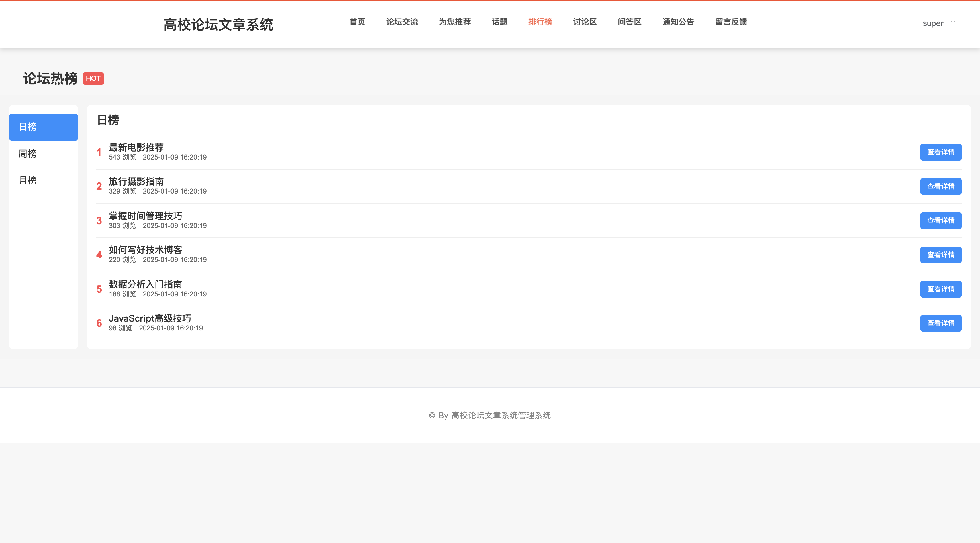Navigate to the 话题 section
The height and width of the screenshot is (543, 980).
pyautogui.click(x=499, y=22)
